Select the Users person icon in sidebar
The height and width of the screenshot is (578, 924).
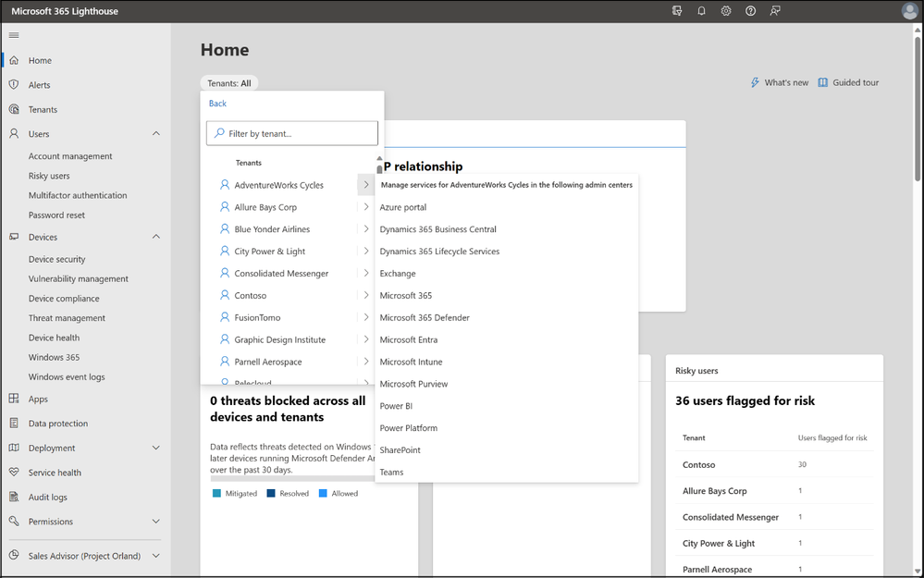pos(14,134)
